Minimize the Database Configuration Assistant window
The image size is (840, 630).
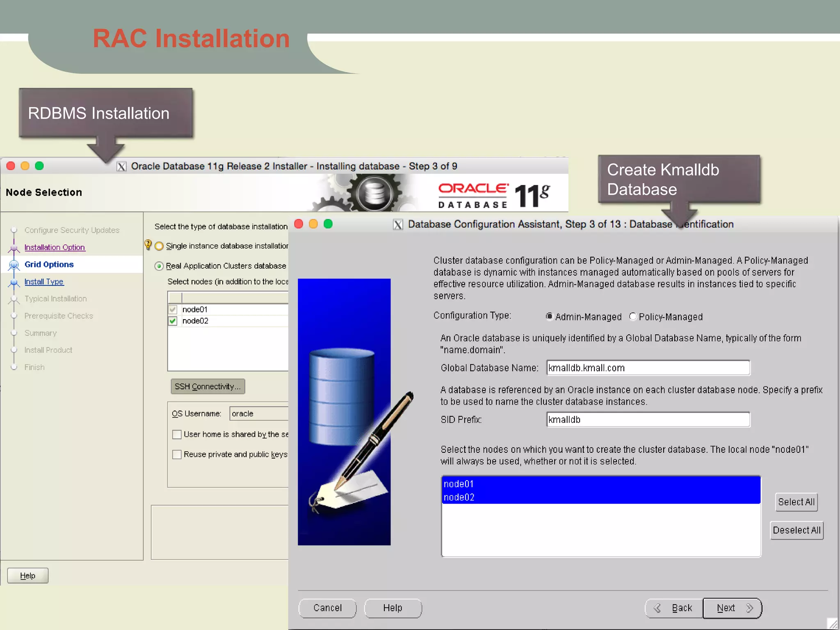pyautogui.click(x=313, y=224)
